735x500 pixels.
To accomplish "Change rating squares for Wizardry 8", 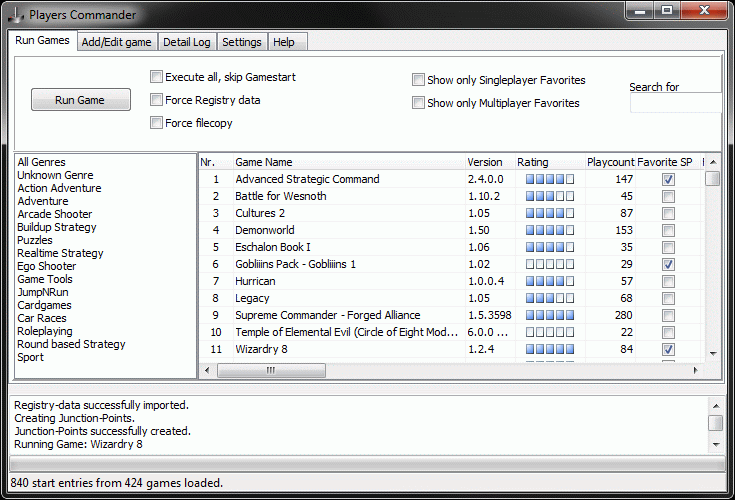I will coord(549,349).
